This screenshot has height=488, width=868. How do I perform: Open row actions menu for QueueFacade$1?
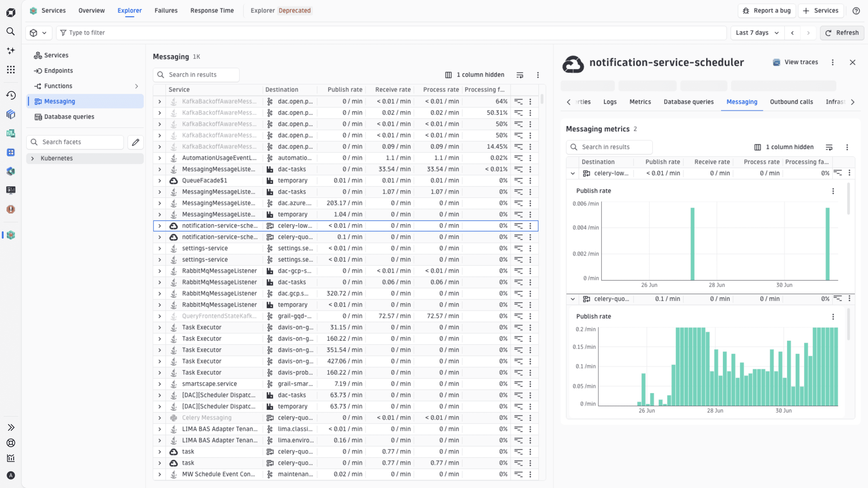point(530,181)
